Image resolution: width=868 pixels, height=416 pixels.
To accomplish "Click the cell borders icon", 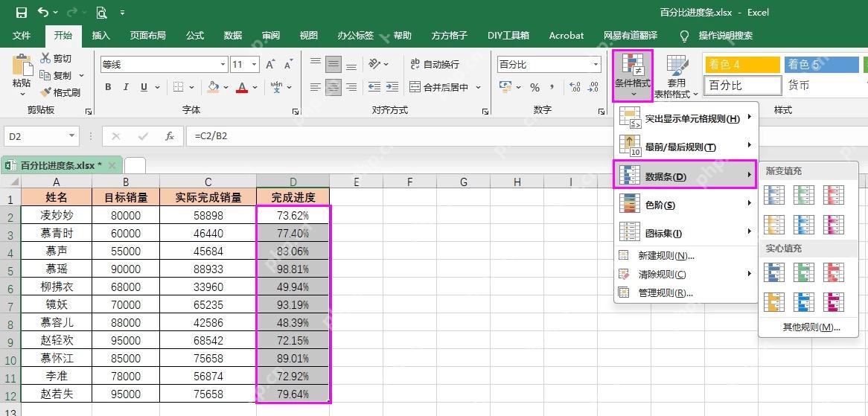I will (x=178, y=87).
